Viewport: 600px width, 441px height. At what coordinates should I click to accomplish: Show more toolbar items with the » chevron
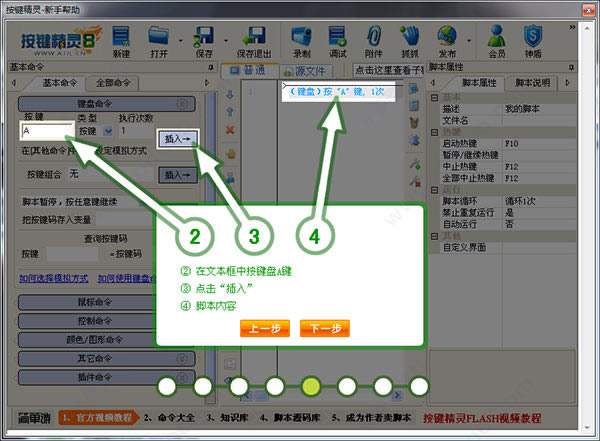pos(572,27)
